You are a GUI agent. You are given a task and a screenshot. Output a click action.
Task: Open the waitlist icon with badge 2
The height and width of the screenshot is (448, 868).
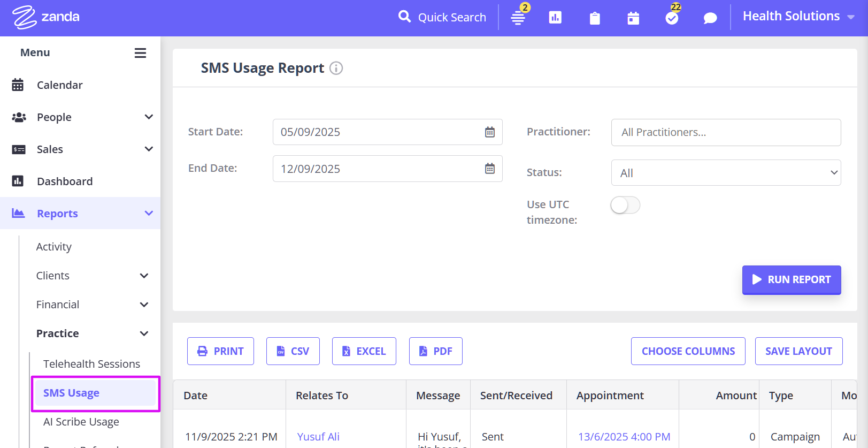point(518,18)
